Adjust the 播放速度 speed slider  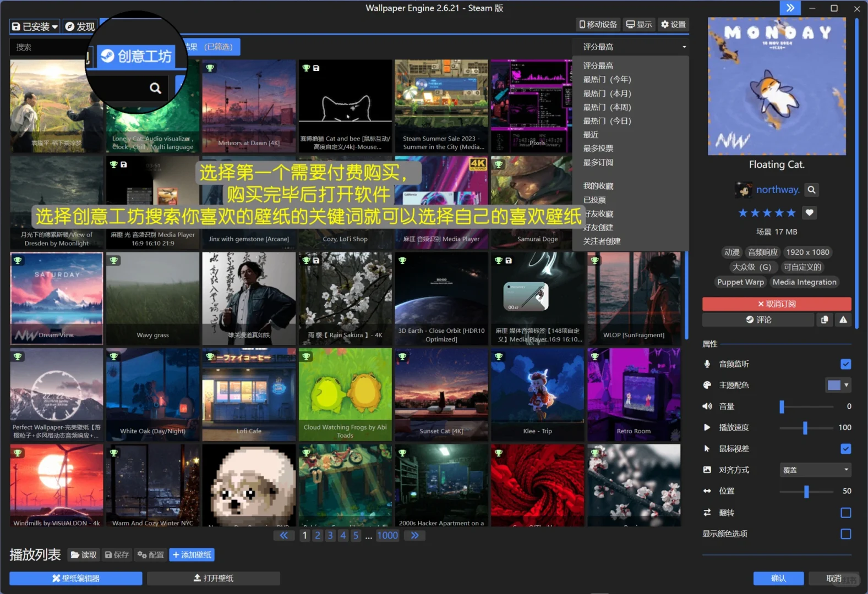pos(806,427)
